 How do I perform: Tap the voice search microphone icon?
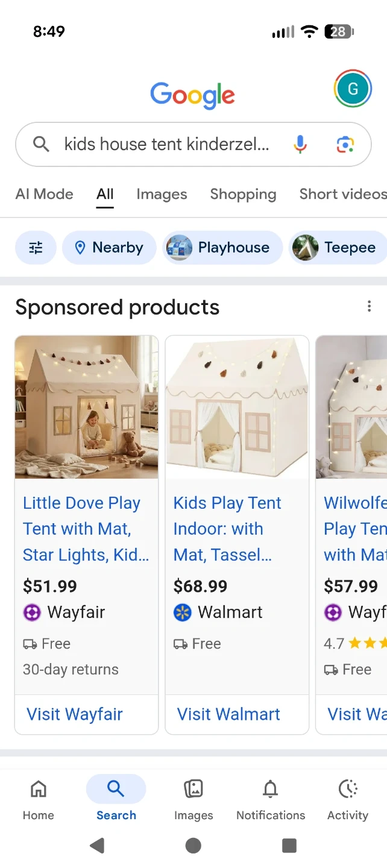click(x=300, y=144)
